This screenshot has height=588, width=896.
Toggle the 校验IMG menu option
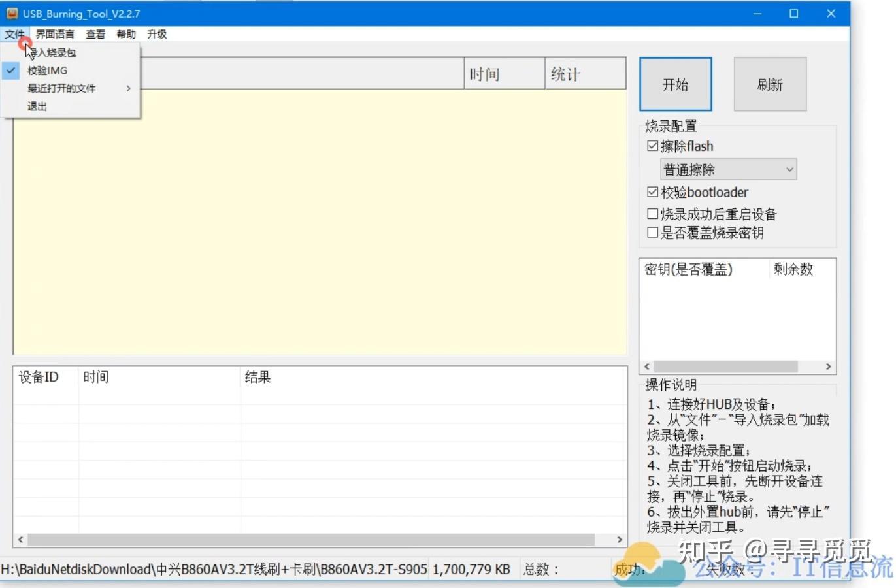coord(71,70)
